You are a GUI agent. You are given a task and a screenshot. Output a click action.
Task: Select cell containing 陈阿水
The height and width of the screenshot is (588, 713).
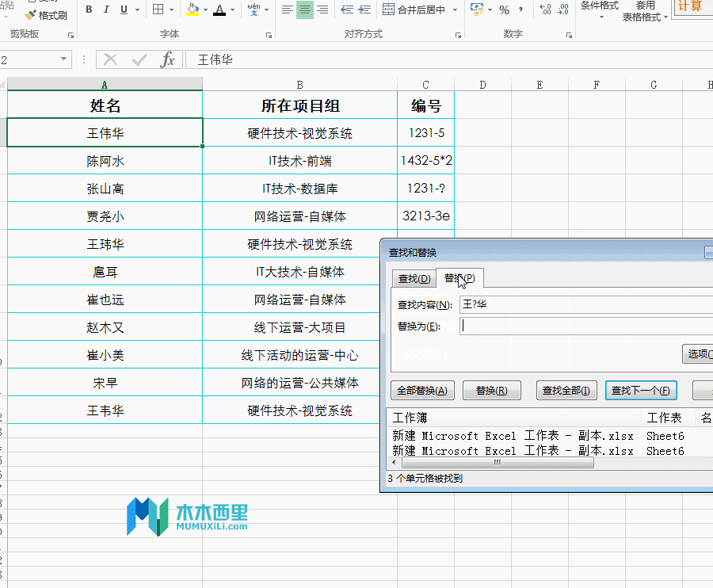[x=105, y=161]
